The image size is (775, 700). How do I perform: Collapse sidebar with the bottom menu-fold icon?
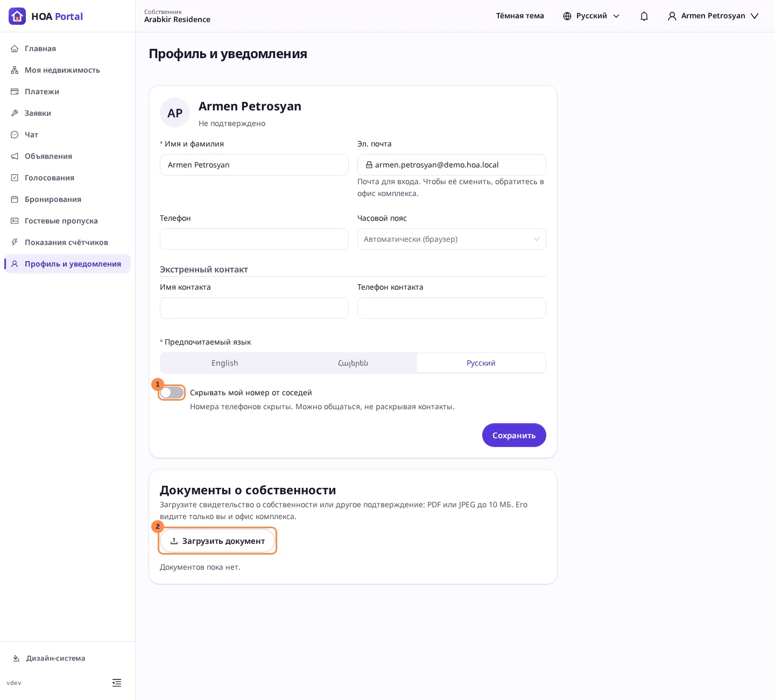(x=117, y=683)
